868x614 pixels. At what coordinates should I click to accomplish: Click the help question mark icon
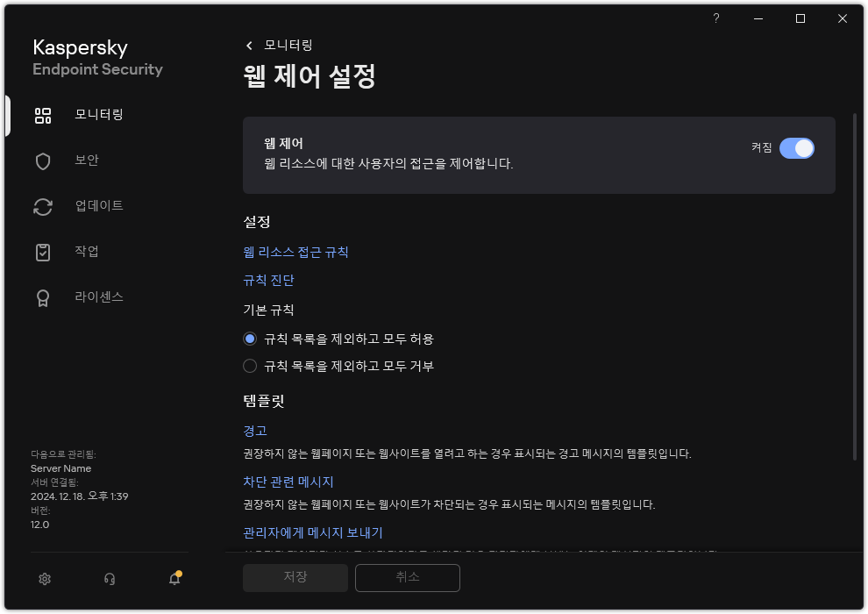click(x=715, y=18)
